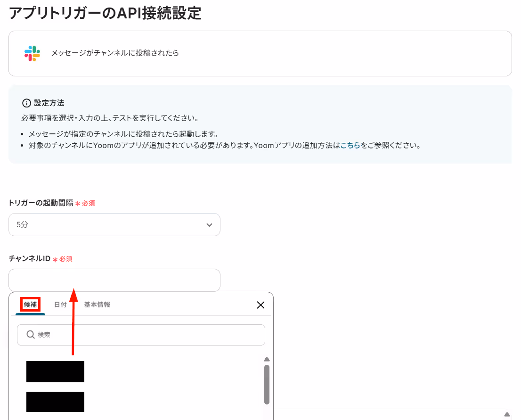Open the トリガーの起動間隔 dropdown showing 5分

click(x=114, y=225)
